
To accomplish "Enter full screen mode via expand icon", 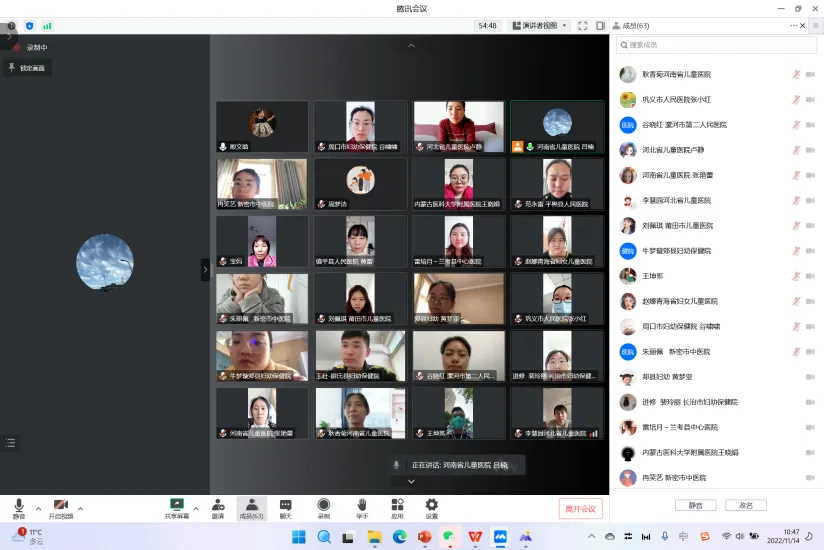I will pos(584,25).
